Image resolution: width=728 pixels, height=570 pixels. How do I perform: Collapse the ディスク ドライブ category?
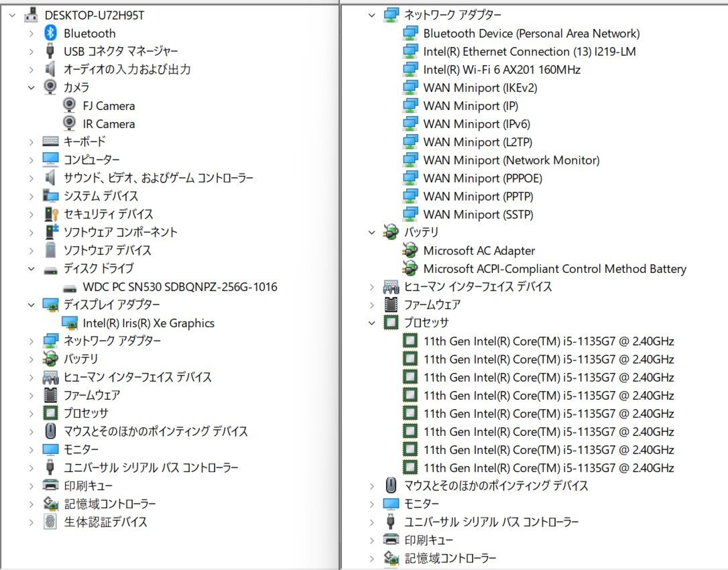31,268
